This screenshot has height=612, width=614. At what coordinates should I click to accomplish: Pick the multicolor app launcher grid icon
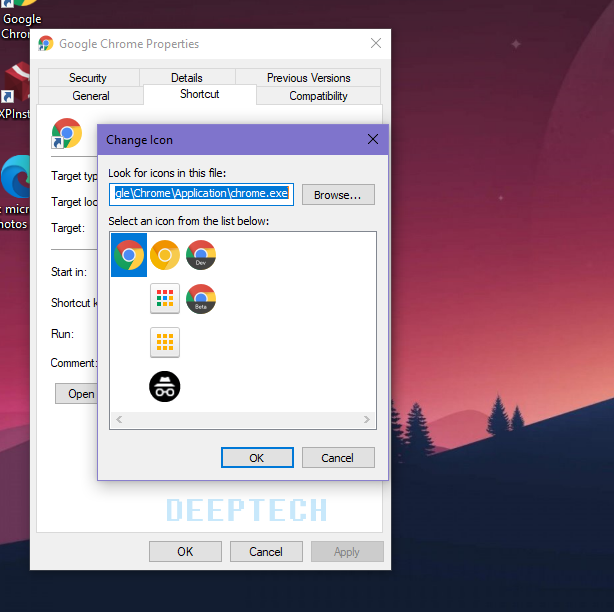pos(165,298)
